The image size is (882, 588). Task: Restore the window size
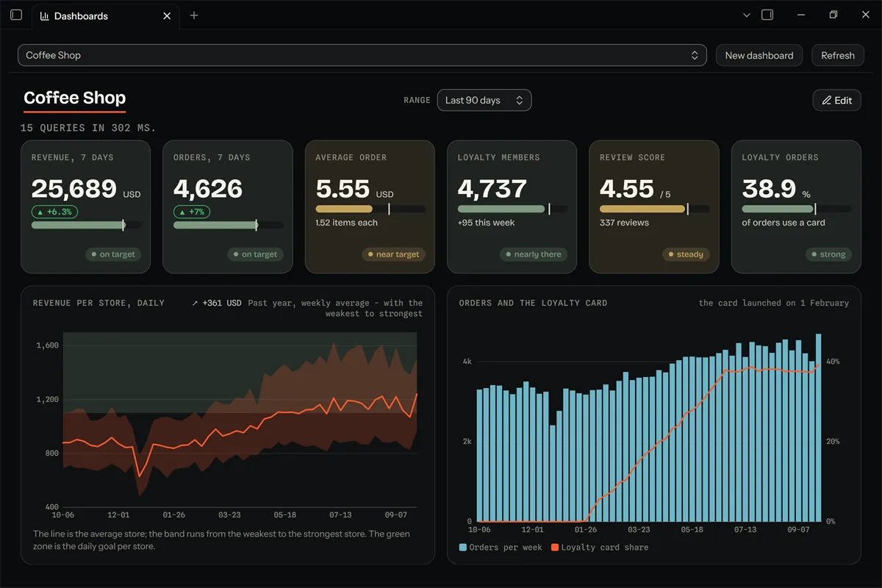(x=833, y=15)
